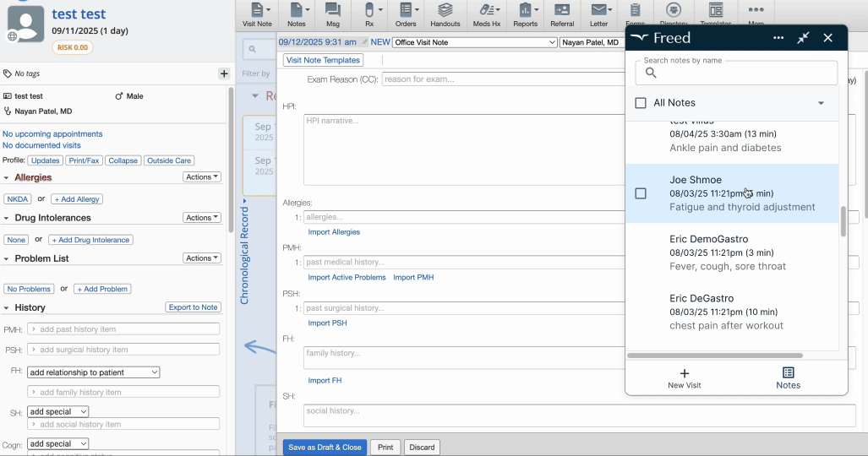The height and width of the screenshot is (456, 868).
Task: Click the Add Allergy button
Action: (77, 199)
